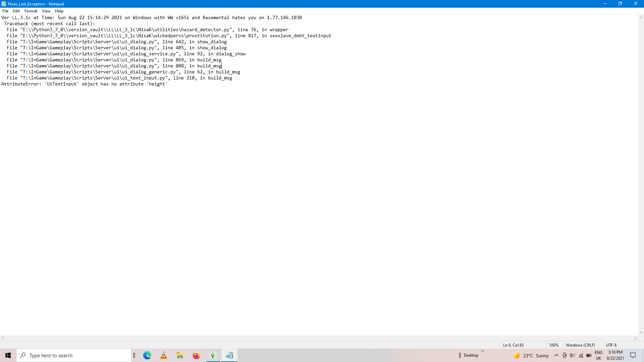Image resolution: width=644 pixels, height=362 pixels.
Task: Click the Notepad taskbar icon
Action: click(229, 355)
